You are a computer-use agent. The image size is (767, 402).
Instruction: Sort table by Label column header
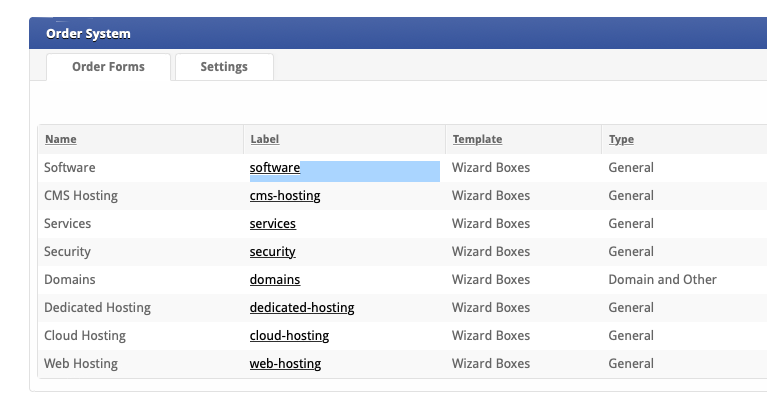pyautogui.click(x=265, y=139)
